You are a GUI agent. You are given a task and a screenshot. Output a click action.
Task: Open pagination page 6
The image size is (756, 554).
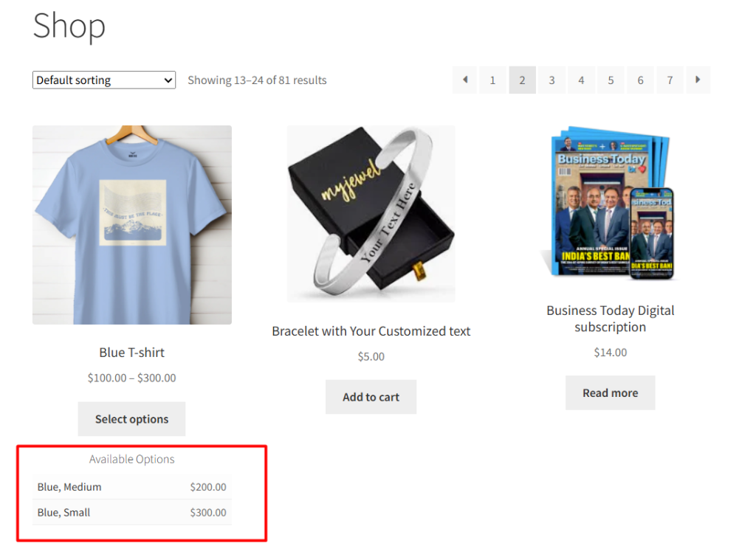tap(640, 80)
